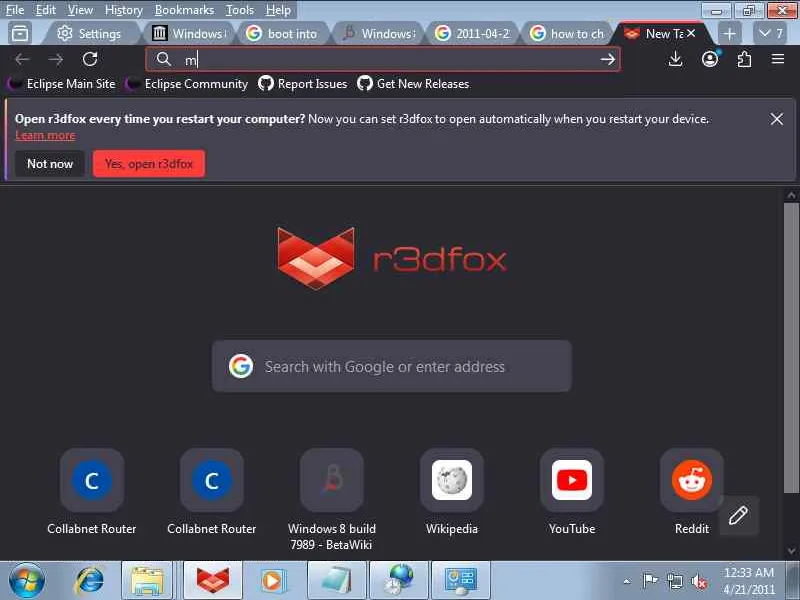This screenshot has width=800, height=600.
Task: Click the network tray icon
Action: click(x=674, y=581)
